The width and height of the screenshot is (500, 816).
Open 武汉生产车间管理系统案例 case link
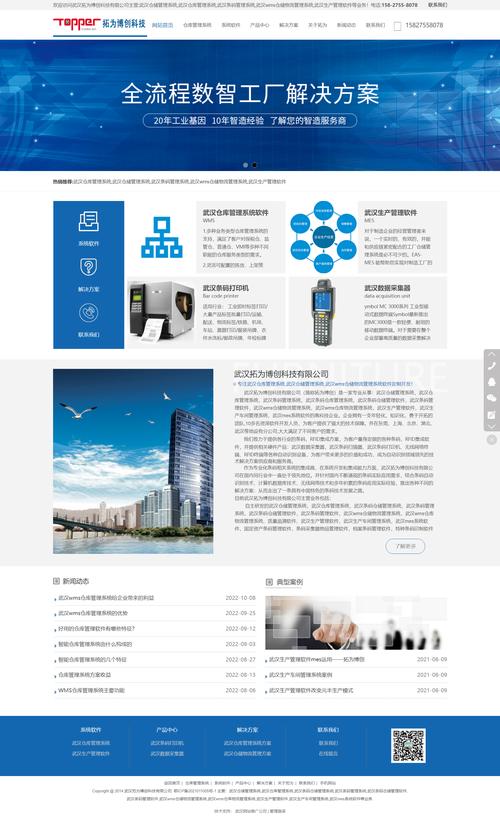coord(300,675)
